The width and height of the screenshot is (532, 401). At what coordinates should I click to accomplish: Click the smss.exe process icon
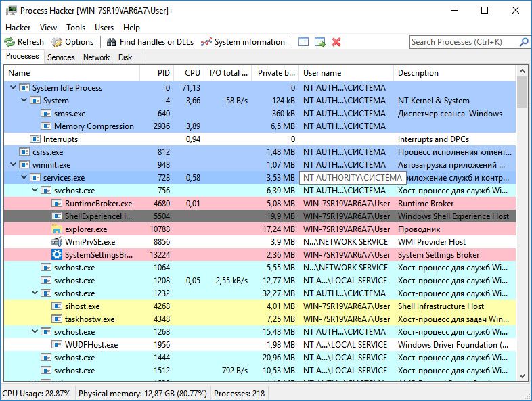46,114
